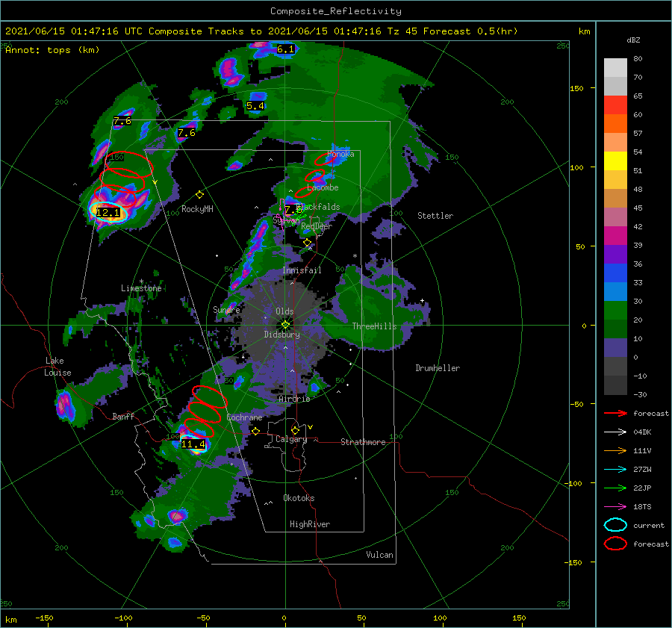
Task: Select the storm top label 11.4
Action: [193, 444]
